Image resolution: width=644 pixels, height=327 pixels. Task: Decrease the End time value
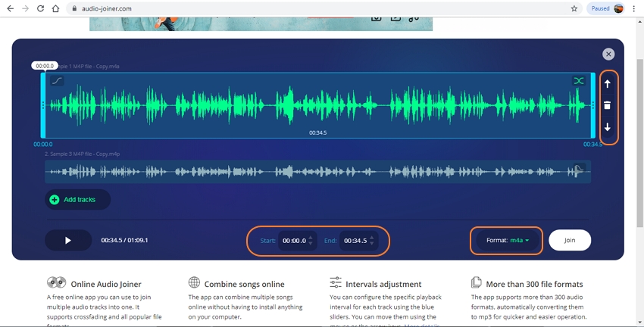(x=372, y=244)
